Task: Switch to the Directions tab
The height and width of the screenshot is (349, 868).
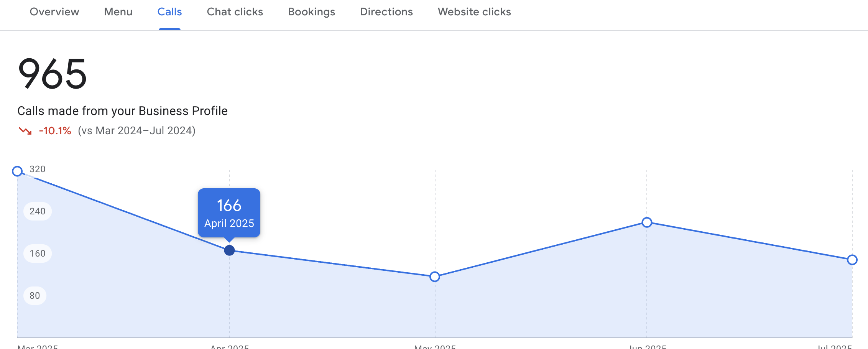Action: coord(386,12)
